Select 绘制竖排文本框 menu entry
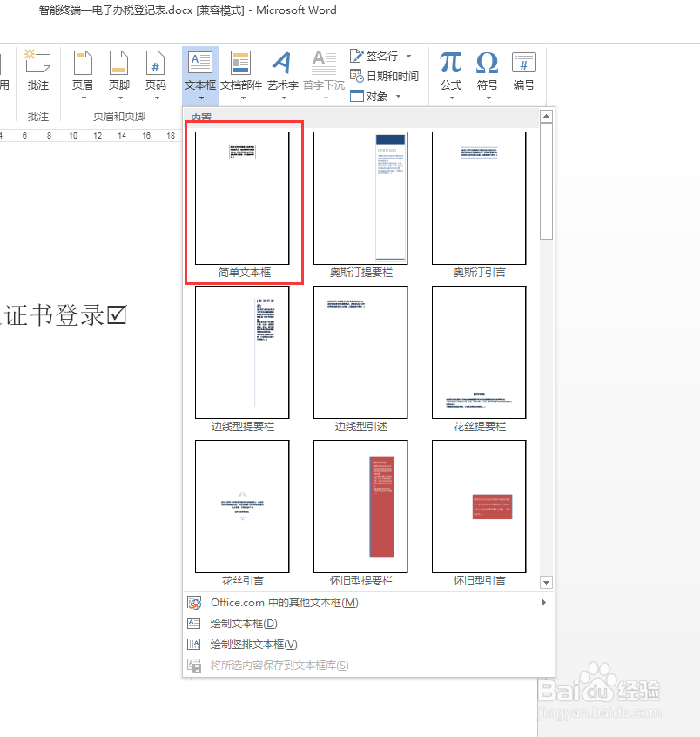This screenshot has height=737, width=700. click(252, 645)
